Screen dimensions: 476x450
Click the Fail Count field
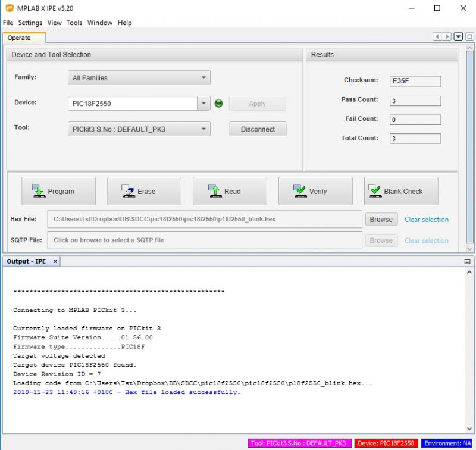pyautogui.click(x=415, y=120)
